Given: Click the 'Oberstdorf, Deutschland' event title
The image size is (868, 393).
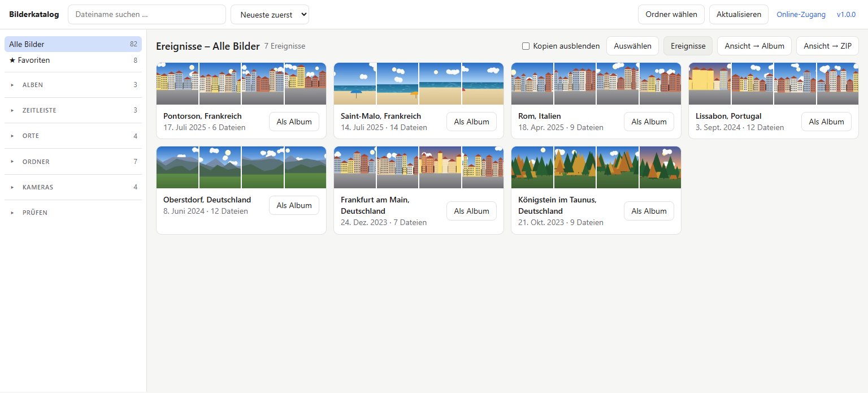Looking at the screenshot, I should tap(207, 200).
